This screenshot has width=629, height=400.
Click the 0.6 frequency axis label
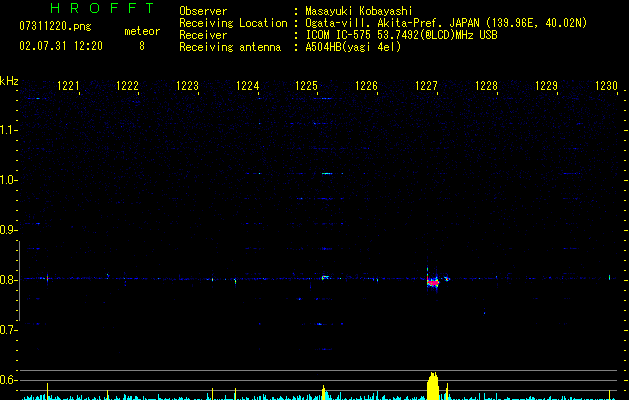(x=9, y=380)
